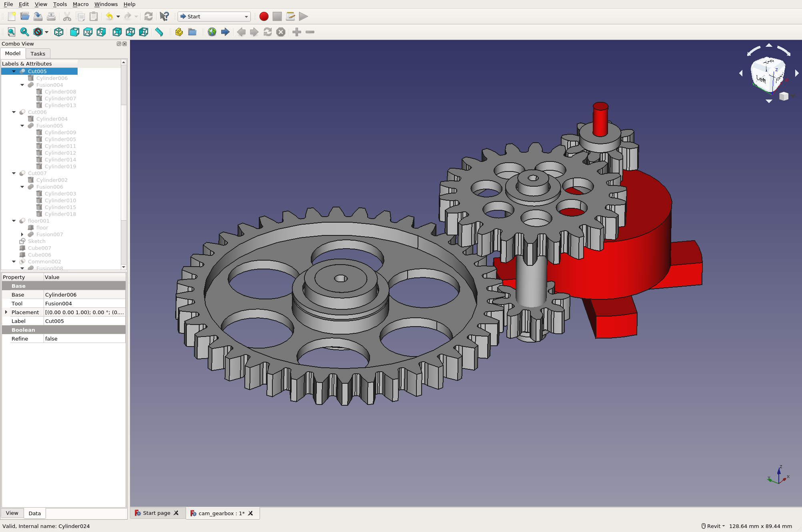
Task: Save the document using the Save icon
Action: tap(38, 16)
